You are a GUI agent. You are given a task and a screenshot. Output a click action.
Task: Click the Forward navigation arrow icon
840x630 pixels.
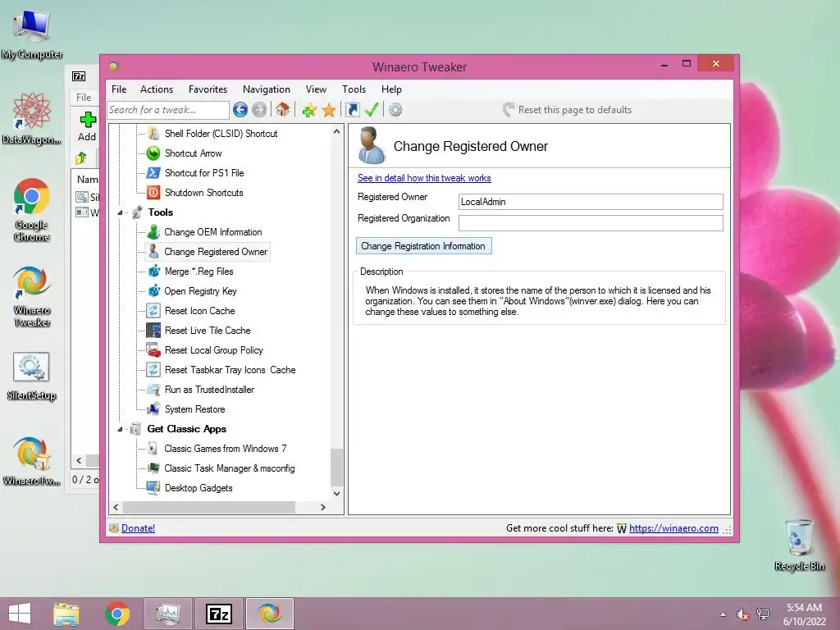click(x=259, y=110)
